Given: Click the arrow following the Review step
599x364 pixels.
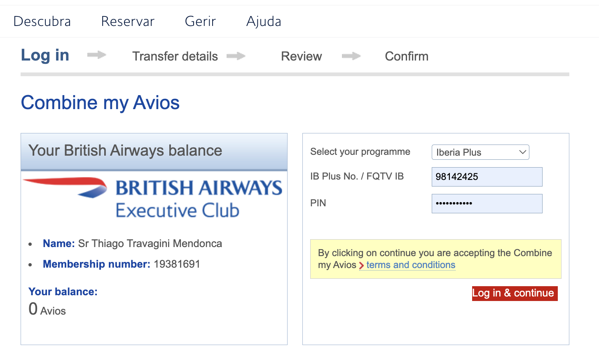Looking at the screenshot, I should click(351, 56).
